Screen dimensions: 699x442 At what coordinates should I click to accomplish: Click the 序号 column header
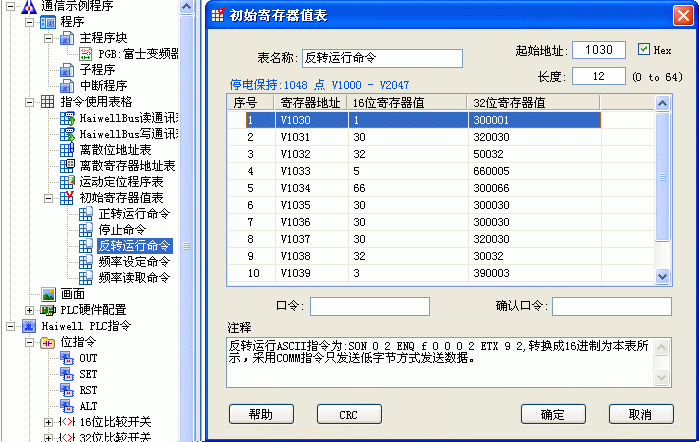coord(251,103)
